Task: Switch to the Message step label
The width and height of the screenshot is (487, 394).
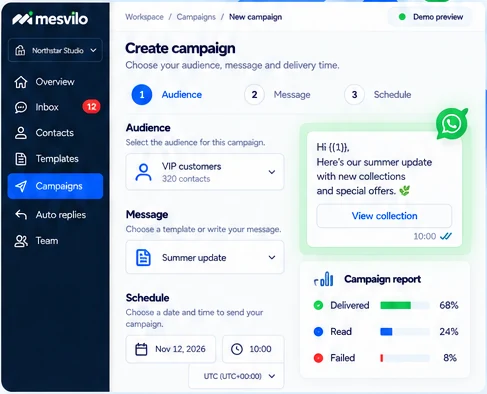Action: [292, 95]
